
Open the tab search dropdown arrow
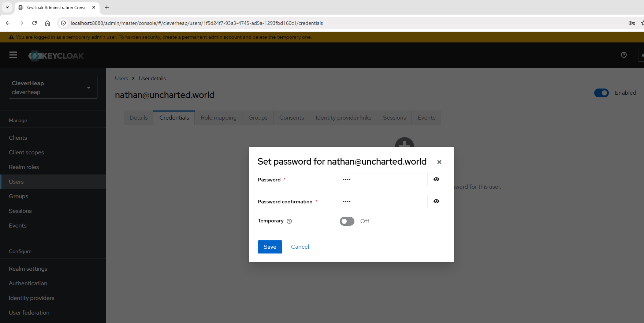click(7, 7)
